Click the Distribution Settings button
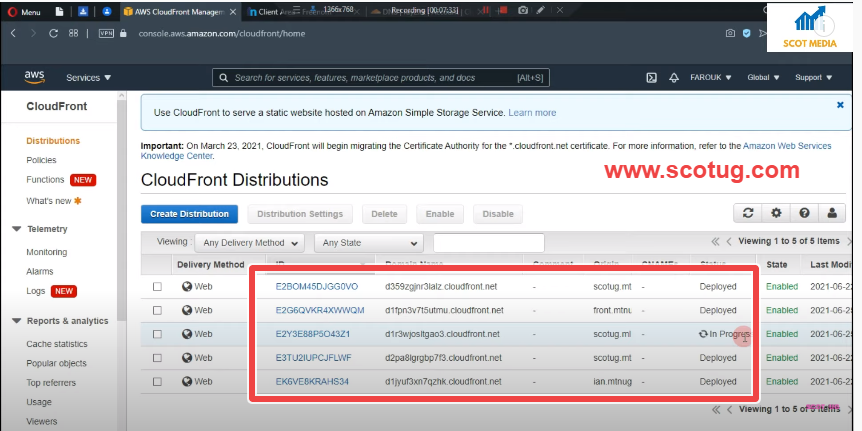The image size is (862, 431). [x=300, y=214]
